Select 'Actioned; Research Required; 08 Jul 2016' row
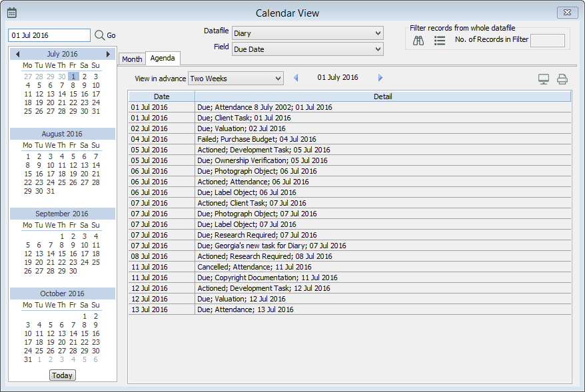 [x=350, y=256]
